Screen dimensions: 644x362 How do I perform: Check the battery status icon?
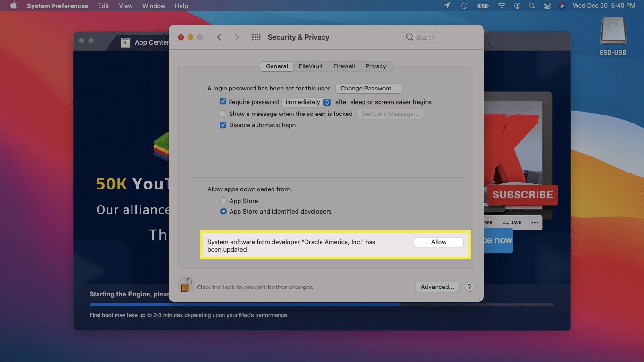[483, 6]
